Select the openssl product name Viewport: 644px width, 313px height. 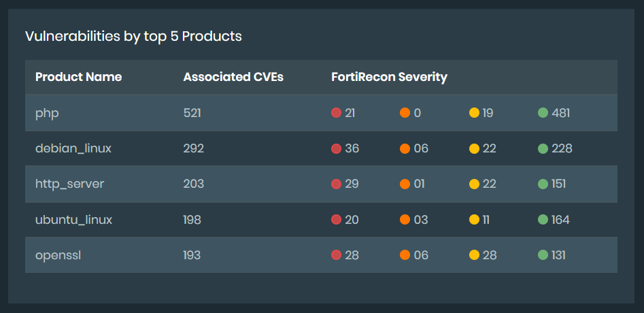[57, 255]
